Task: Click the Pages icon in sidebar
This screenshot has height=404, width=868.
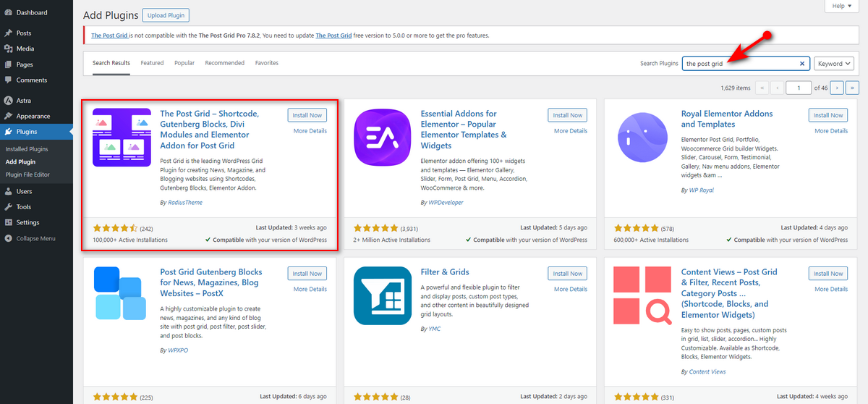Action: pos(8,64)
